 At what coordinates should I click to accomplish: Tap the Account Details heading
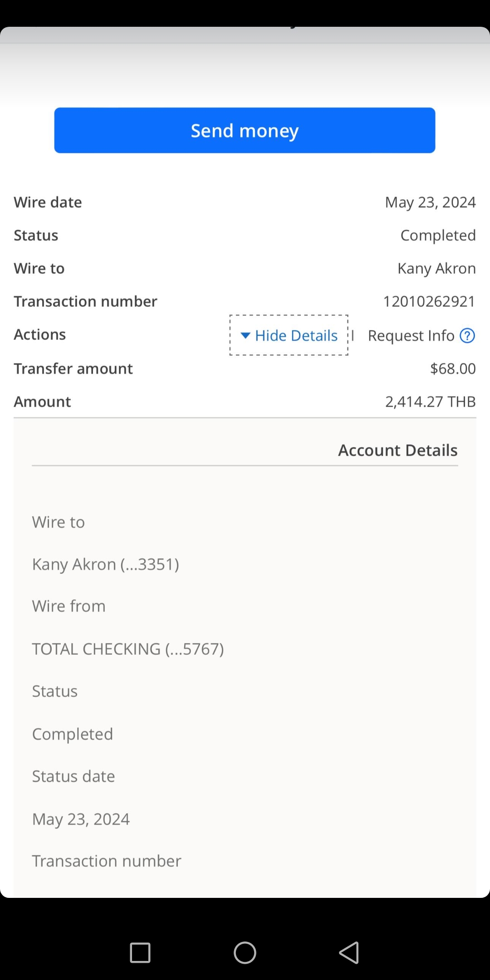click(398, 450)
